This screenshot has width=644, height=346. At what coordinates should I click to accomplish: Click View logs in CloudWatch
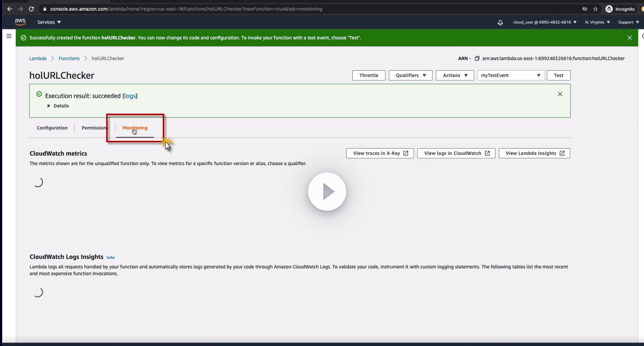(x=456, y=153)
